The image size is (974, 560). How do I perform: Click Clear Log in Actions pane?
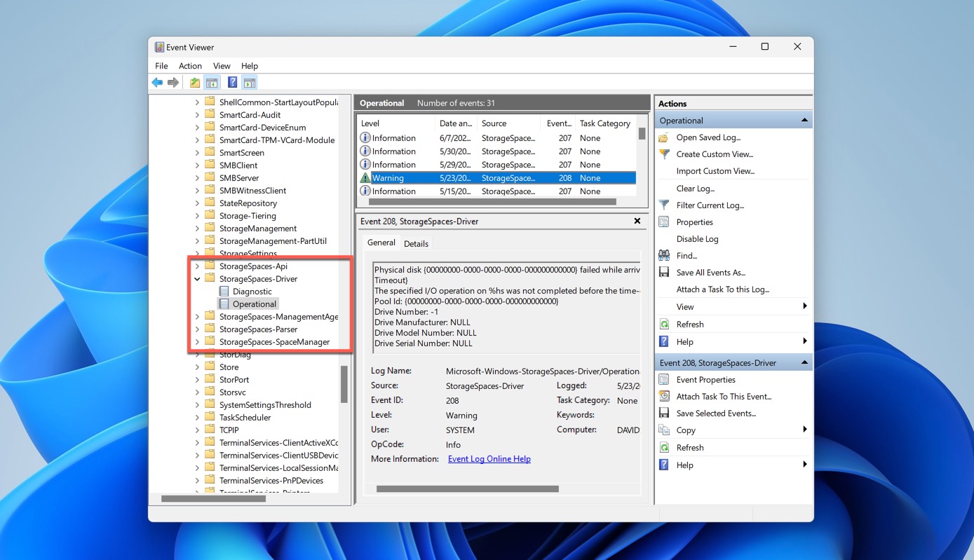point(695,189)
